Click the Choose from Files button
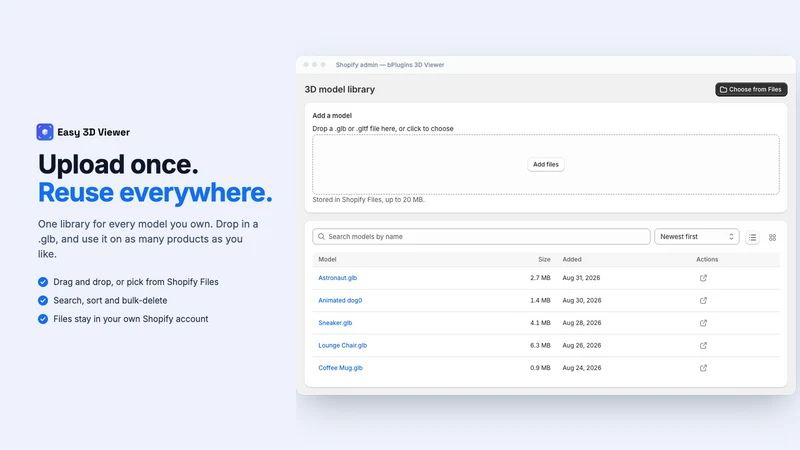Screen dimensions: 800x450 click(x=751, y=89)
